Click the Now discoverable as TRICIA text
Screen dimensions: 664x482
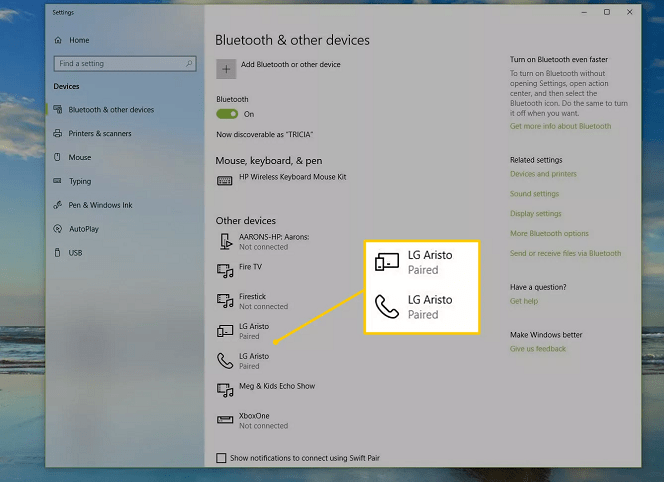click(x=265, y=135)
